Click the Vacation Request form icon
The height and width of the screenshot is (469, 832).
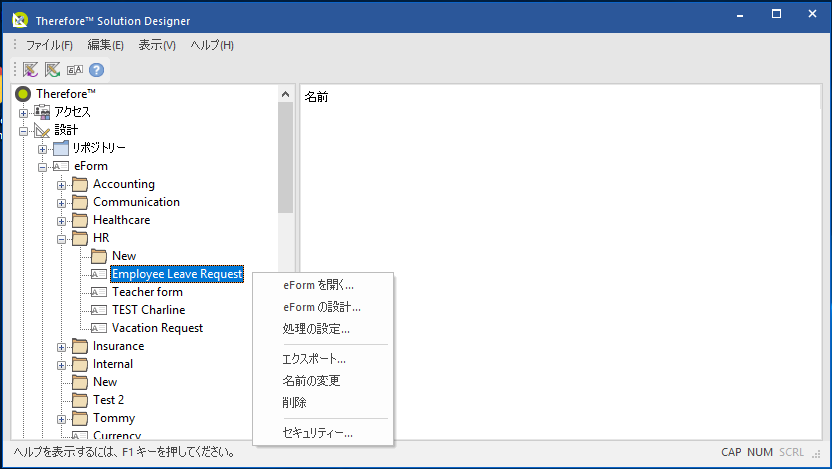pos(99,328)
